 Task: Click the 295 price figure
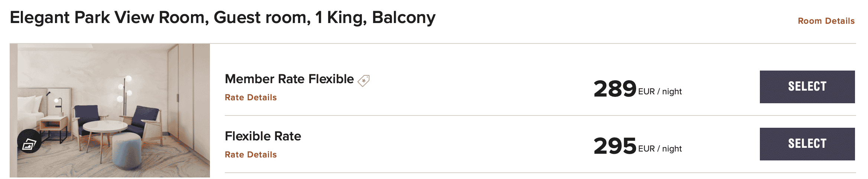[615, 146]
